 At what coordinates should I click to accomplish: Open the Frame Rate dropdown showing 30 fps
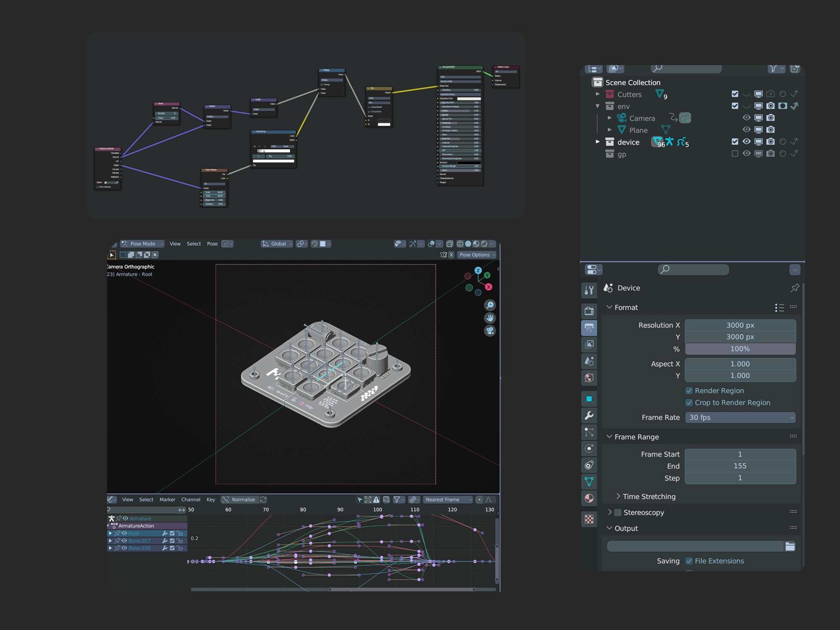(x=740, y=417)
